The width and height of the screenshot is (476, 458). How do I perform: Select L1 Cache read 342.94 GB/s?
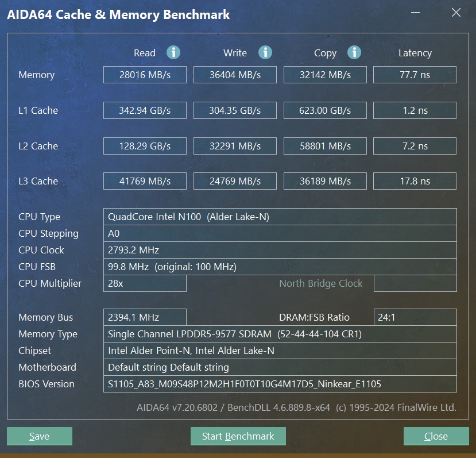[145, 110]
